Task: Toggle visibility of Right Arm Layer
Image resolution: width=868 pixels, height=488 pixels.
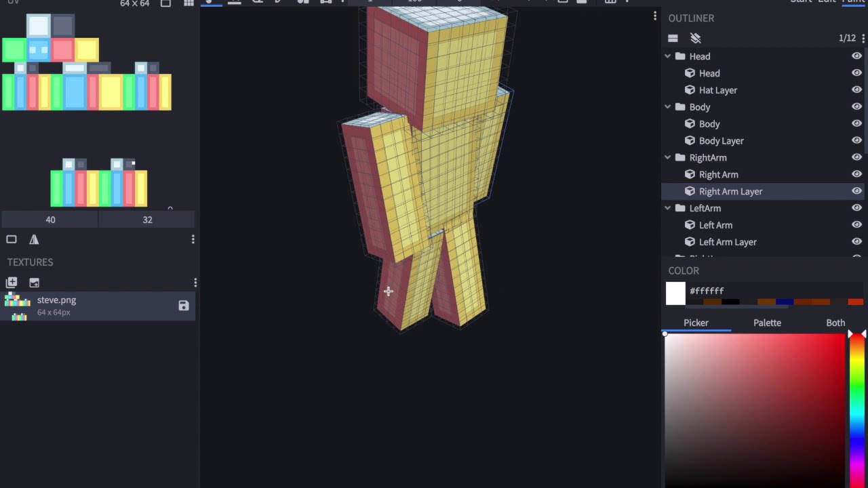Action: click(856, 191)
